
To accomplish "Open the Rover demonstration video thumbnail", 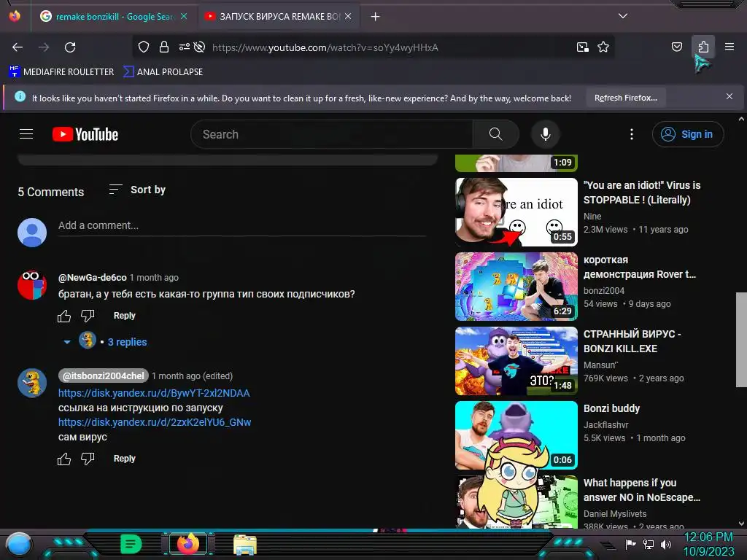I will coord(516,286).
